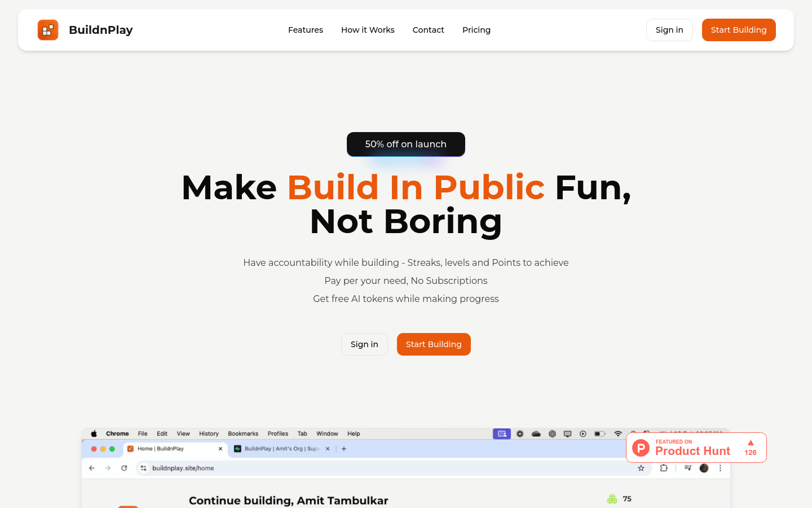Click 'Pay per your need, No Subscriptions' text
The image size is (812, 508).
tap(406, 281)
